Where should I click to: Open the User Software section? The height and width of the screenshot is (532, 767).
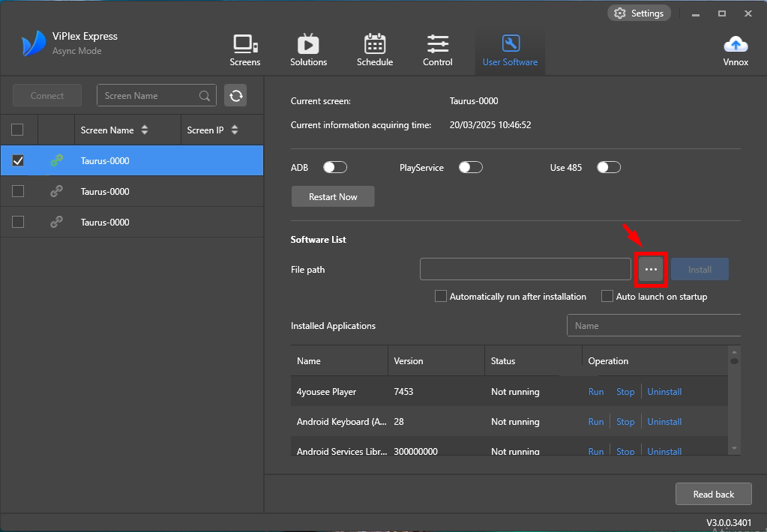(x=510, y=50)
